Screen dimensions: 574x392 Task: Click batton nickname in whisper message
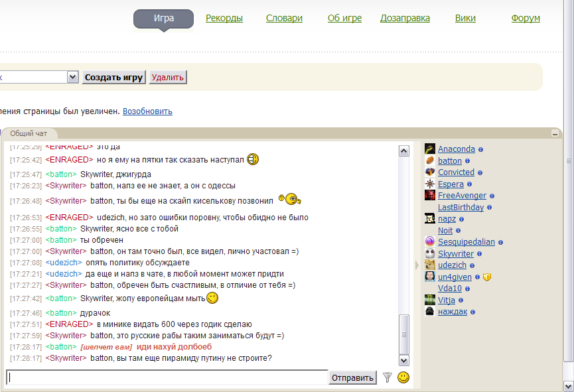point(61,347)
